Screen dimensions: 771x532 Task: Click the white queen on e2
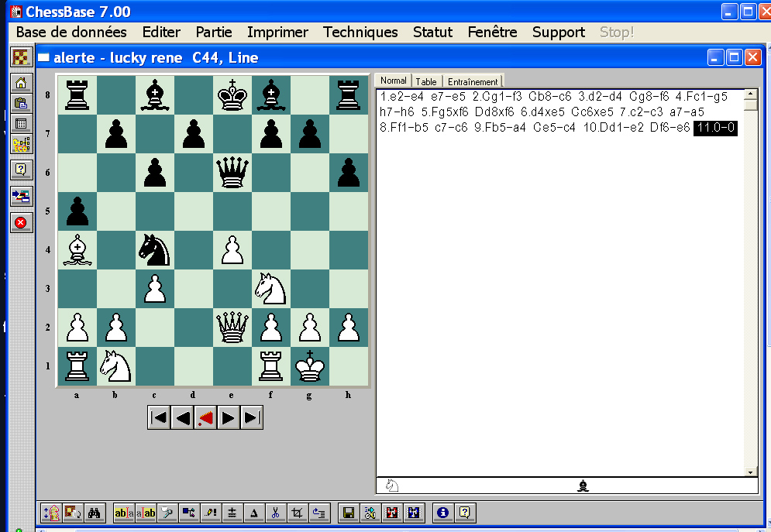coord(232,328)
